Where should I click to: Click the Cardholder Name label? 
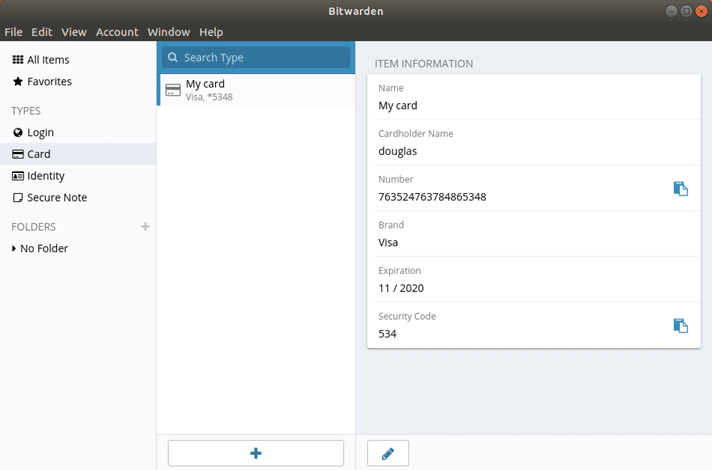pos(415,134)
